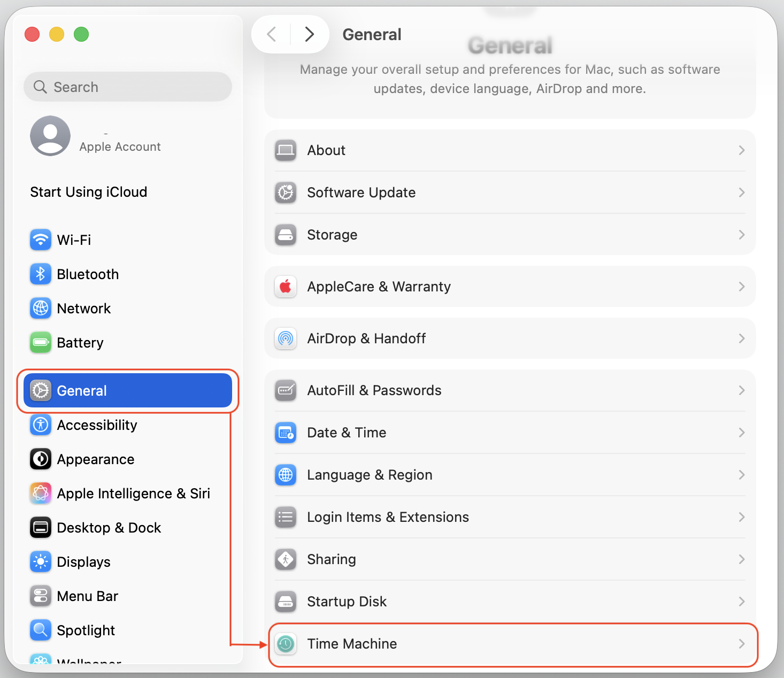Click the AutoFill & Passwords icon
Viewport: 784px width, 678px height.
(286, 390)
